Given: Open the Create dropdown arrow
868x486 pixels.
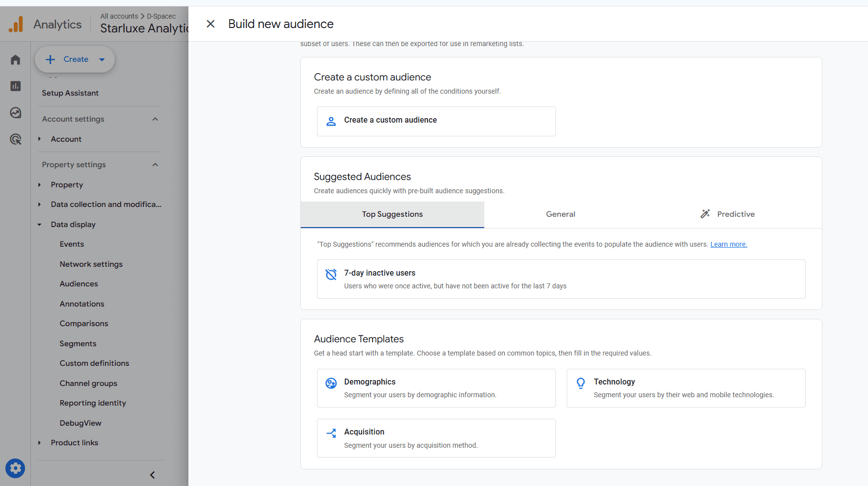Looking at the screenshot, I should [x=102, y=59].
